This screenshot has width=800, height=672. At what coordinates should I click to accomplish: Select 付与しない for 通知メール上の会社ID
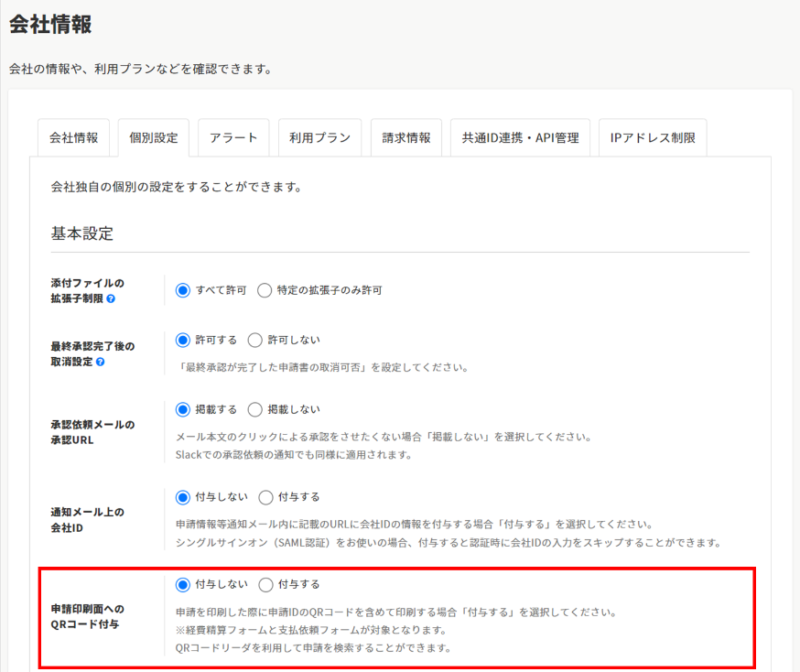pos(182,497)
